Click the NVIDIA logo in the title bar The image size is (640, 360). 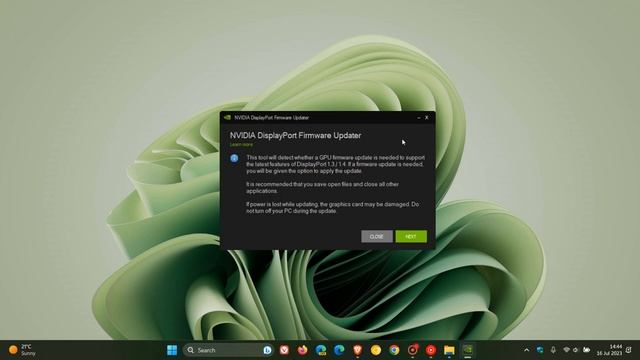click(x=227, y=118)
